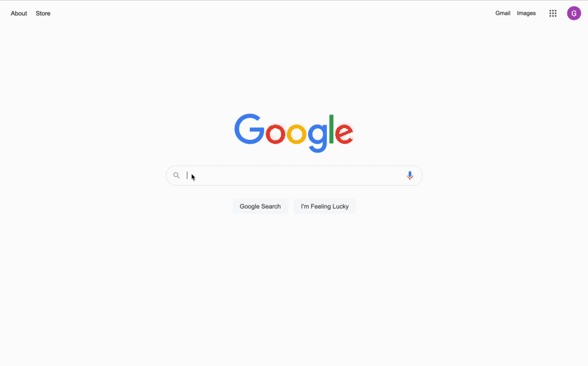Click the magnifying glass search icon

tap(176, 175)
